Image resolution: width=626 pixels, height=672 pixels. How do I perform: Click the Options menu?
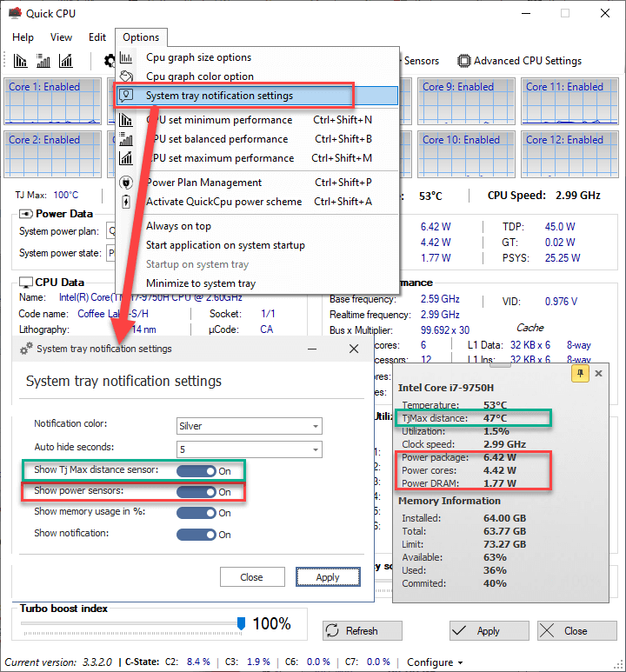pyautogui.click(x=141, y=37)
